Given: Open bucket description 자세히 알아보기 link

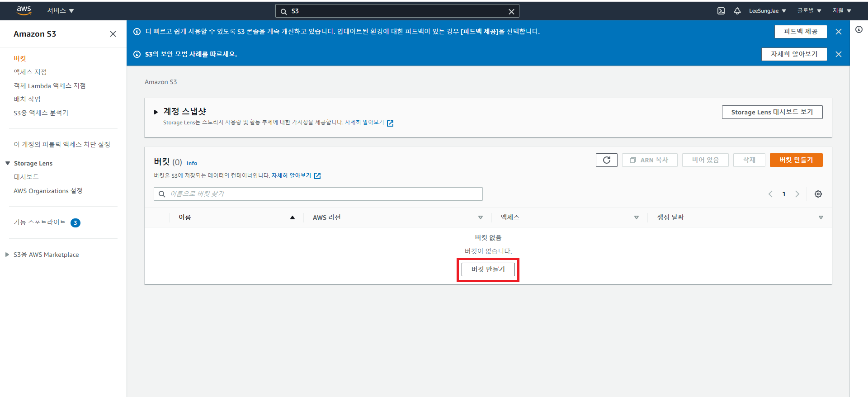Looking at the screenshot, I should [291, 175].
